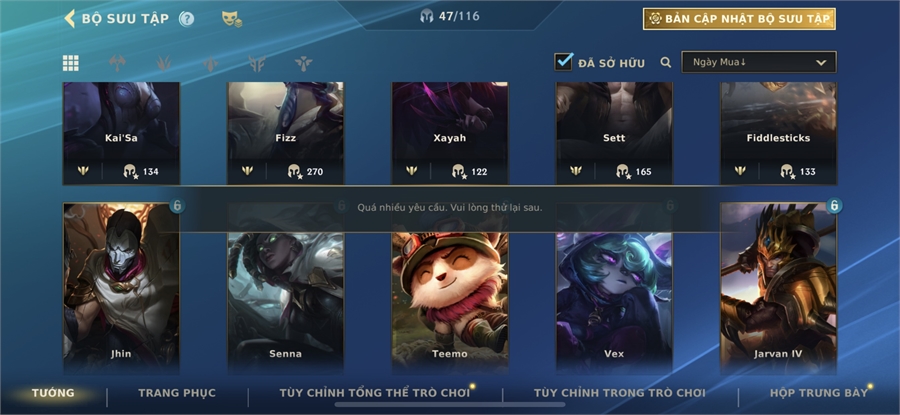Open the Fizz champion card
Viewport: 900px width, 415px height.
tap(285, 133)
